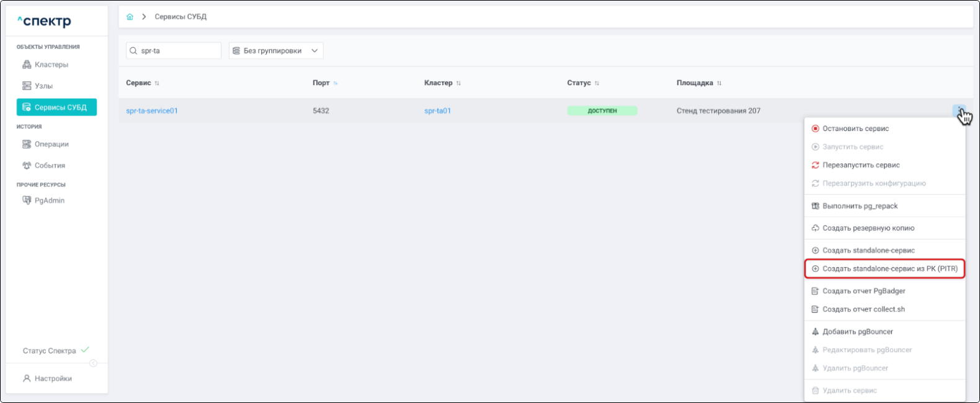Open События in the sidebar
The image size is (980, 403).
click(43, 165)
